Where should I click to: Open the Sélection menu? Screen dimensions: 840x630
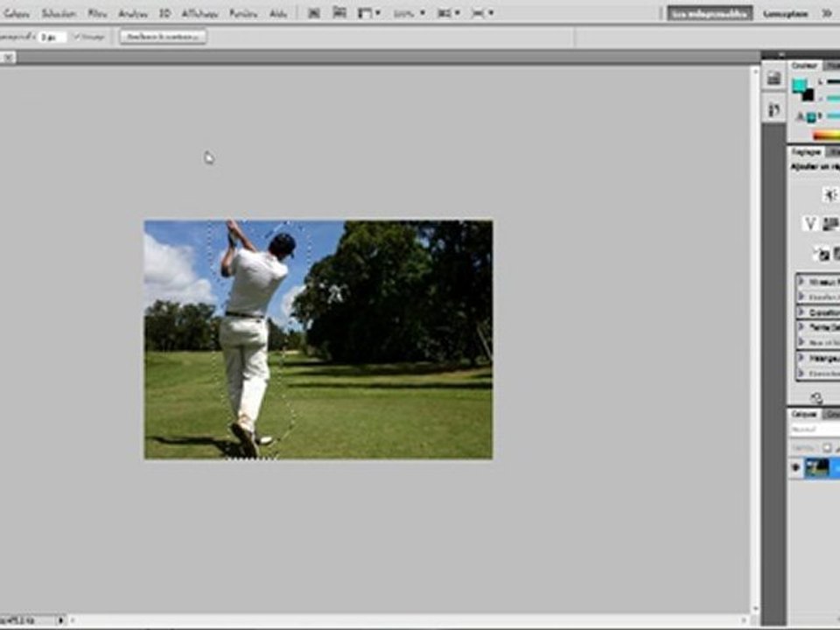[x=59, y=13]
